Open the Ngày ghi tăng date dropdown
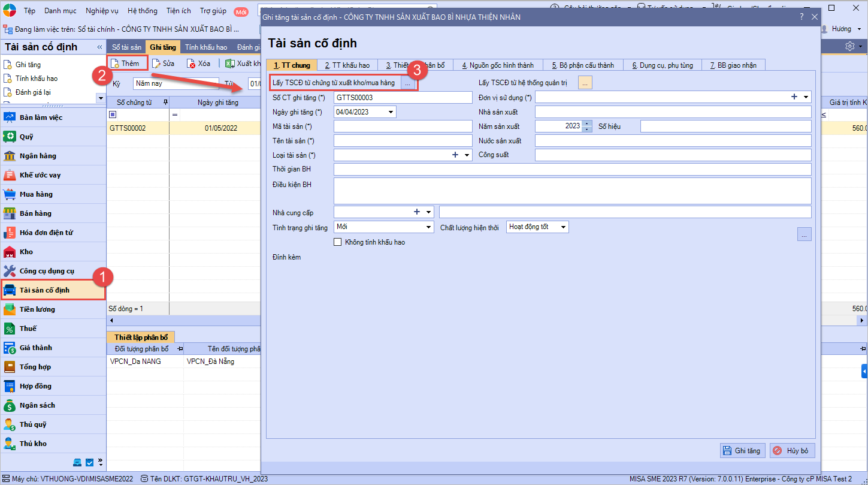 391,112
